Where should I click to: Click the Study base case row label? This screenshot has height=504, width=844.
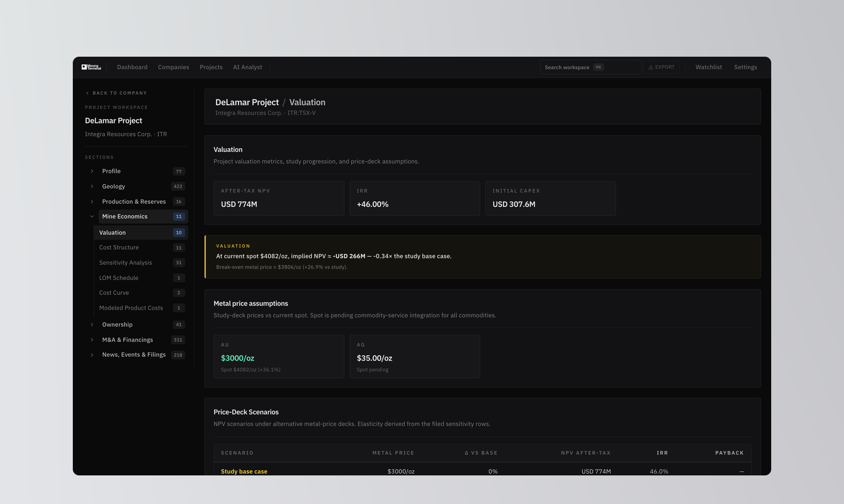244,472
